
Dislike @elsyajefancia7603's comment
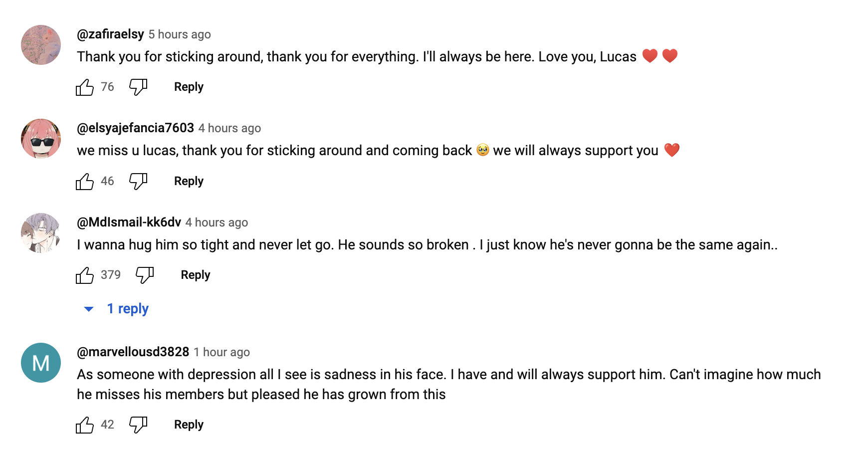[138, 182]
